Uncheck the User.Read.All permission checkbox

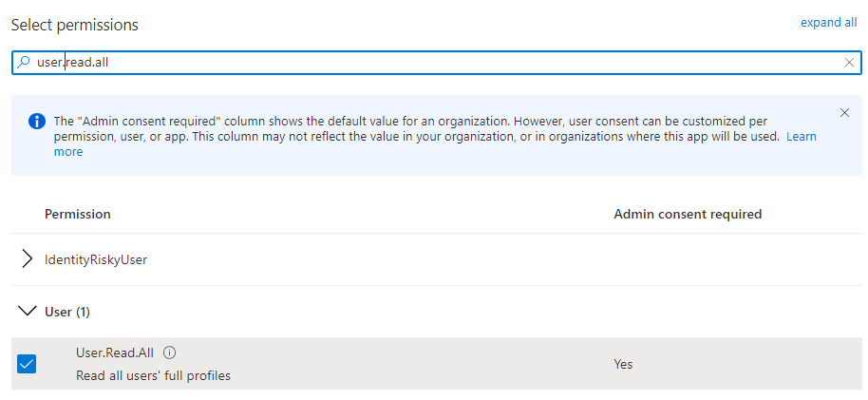(27, 363)
